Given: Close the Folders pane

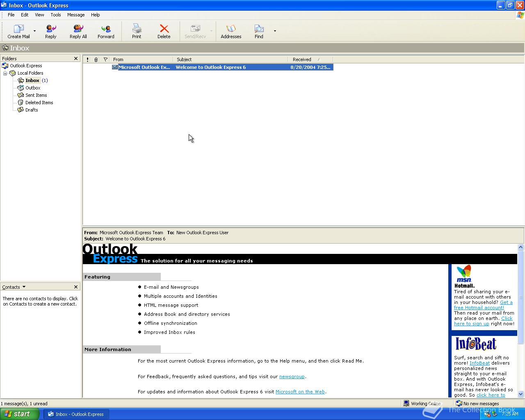Looking at the screenshot, I should [x=76, y=59].
